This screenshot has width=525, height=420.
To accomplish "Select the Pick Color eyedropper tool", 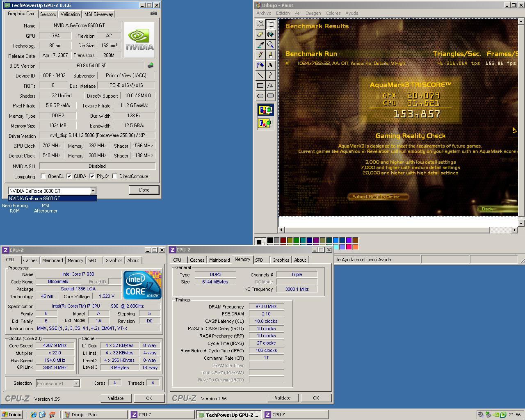I will (x=260, y=45).
